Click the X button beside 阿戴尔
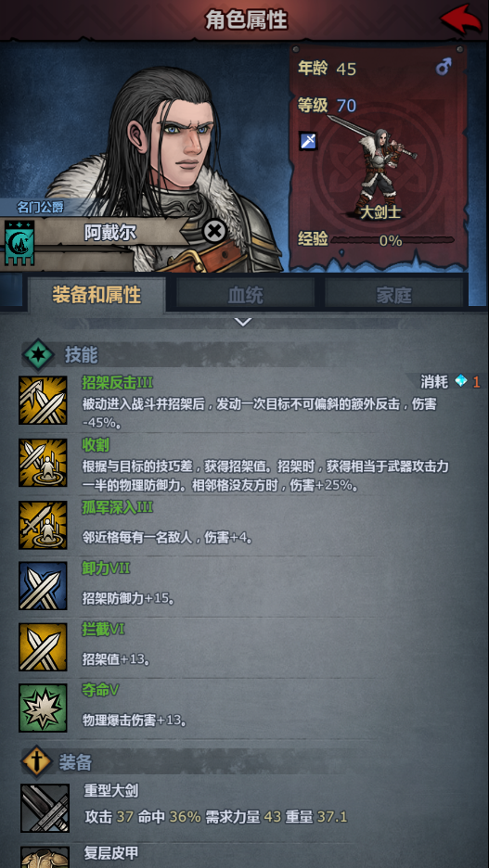 (x=214, y=231)
